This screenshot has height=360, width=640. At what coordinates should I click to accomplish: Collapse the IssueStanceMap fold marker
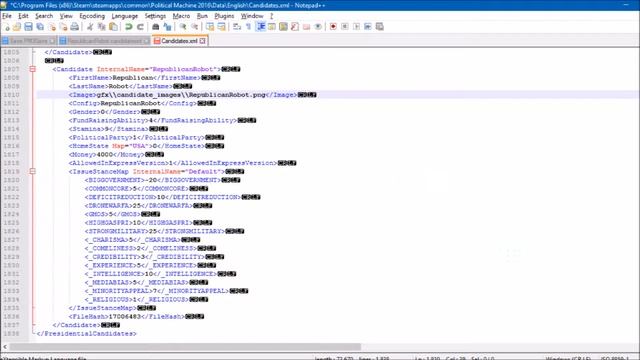(33, 171)
